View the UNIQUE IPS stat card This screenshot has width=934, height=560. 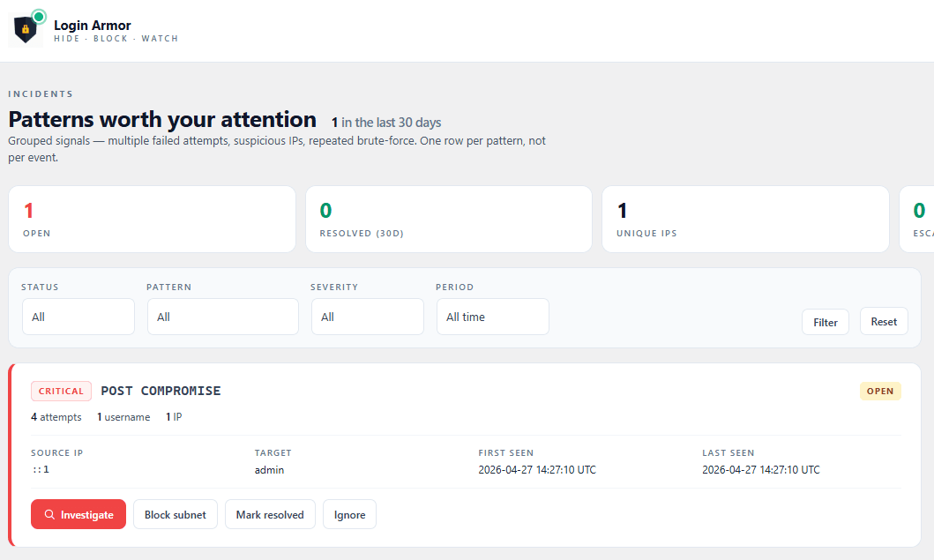[x=745, y=219]
